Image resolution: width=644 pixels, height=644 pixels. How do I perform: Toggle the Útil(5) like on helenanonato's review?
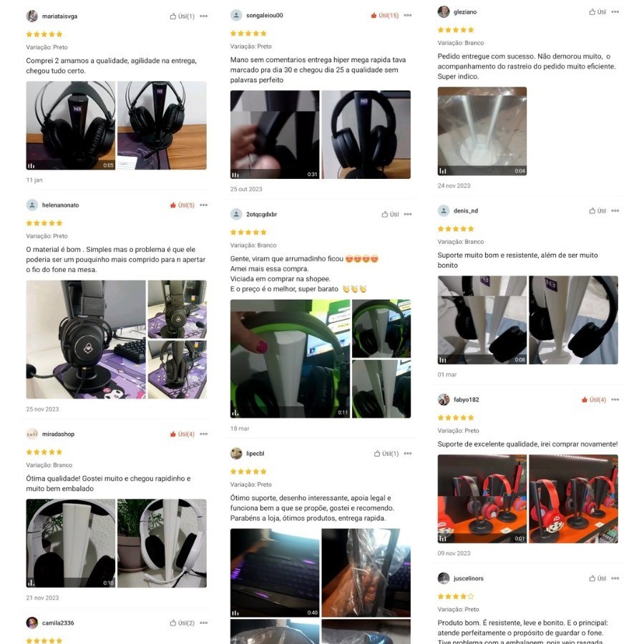(182, 205)
